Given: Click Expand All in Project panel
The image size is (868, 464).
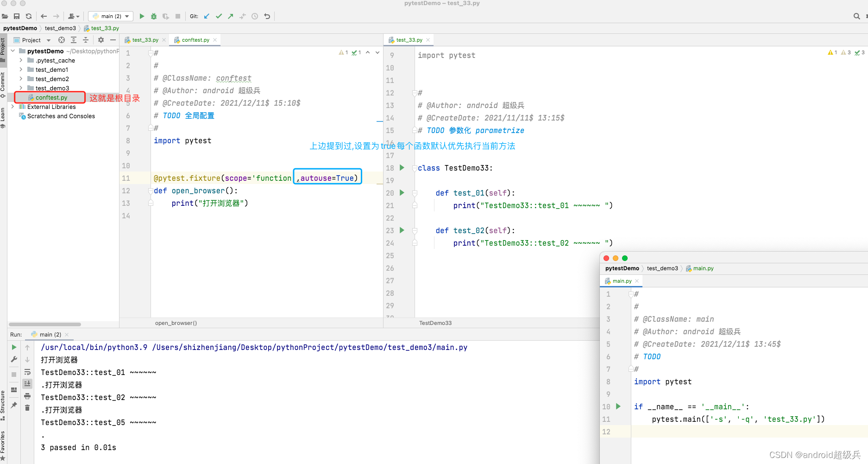Looking at the screenshot, I should [x=74, y=40].
